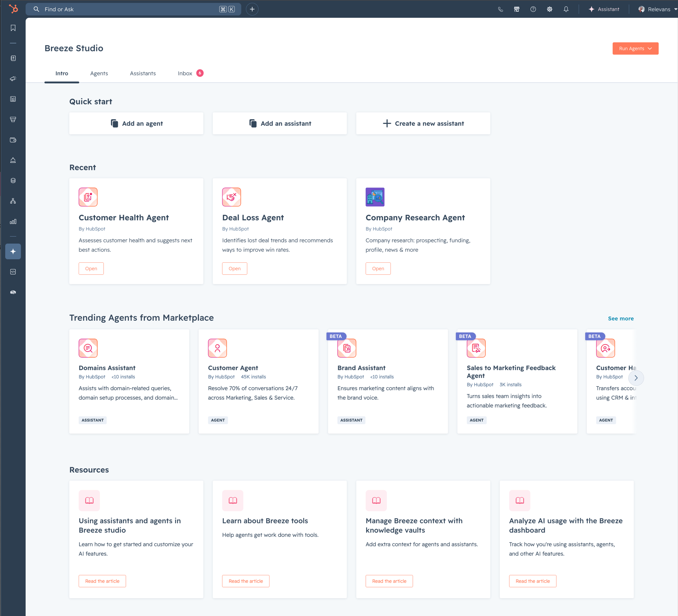Open the Automation workflow sidebar icon
Image resolution: width=678 pixels, height=616 pixels.
[x=13, y=201]
